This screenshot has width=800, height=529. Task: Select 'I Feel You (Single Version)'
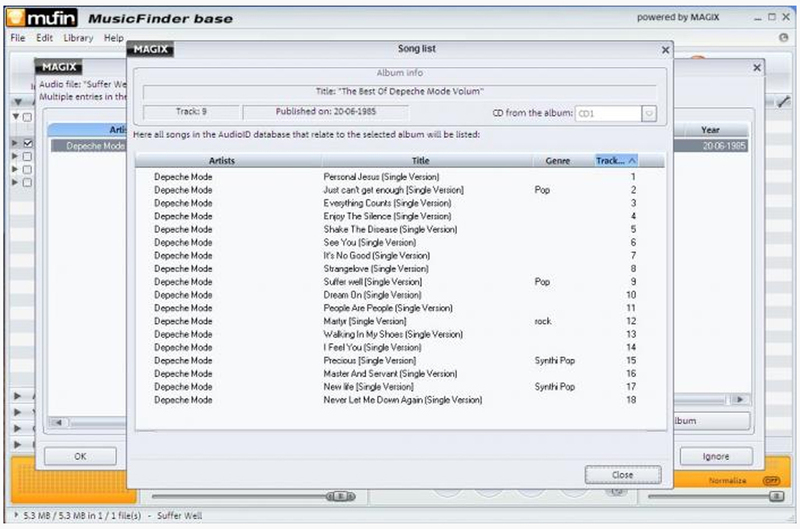(400, 347)
